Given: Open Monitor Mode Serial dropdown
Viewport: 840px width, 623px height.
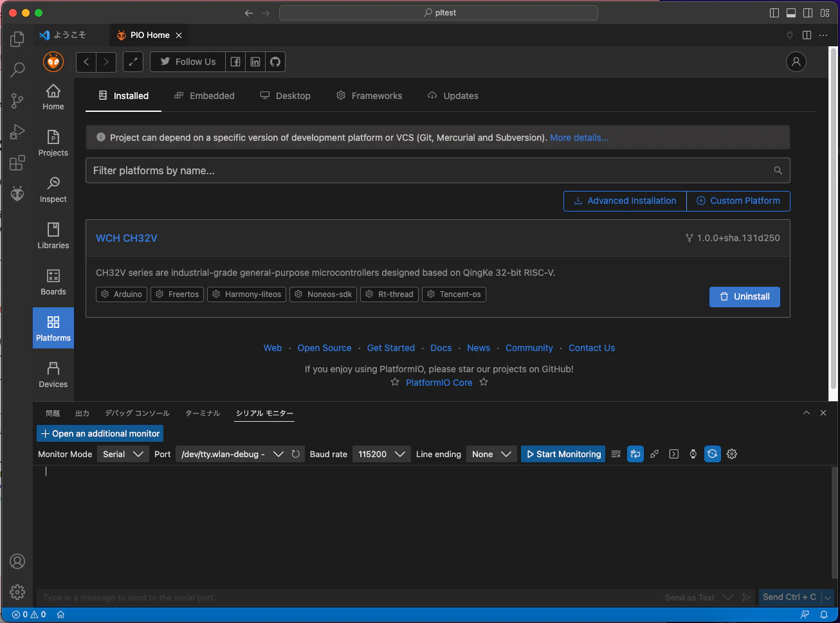Looking at the screenshot, I should coord(123,454).
